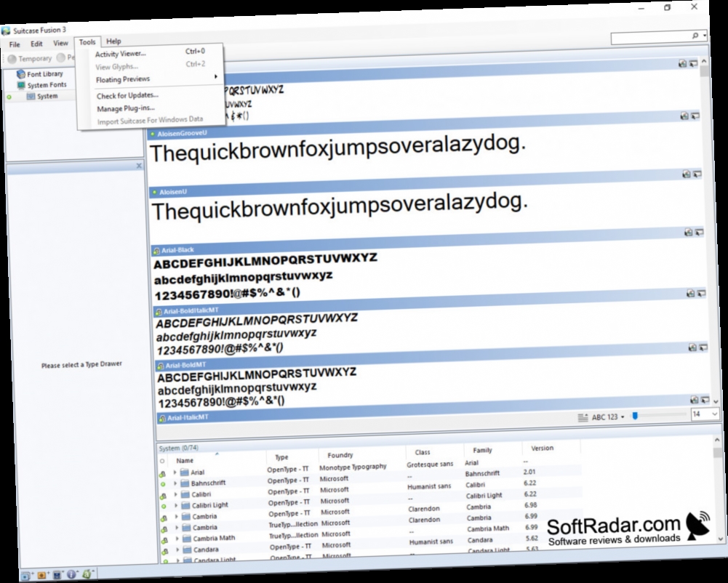Click snapshot icon in AloisenGrooveU preview header
This screenshot has height=583, width=728.
click(684, 116)
